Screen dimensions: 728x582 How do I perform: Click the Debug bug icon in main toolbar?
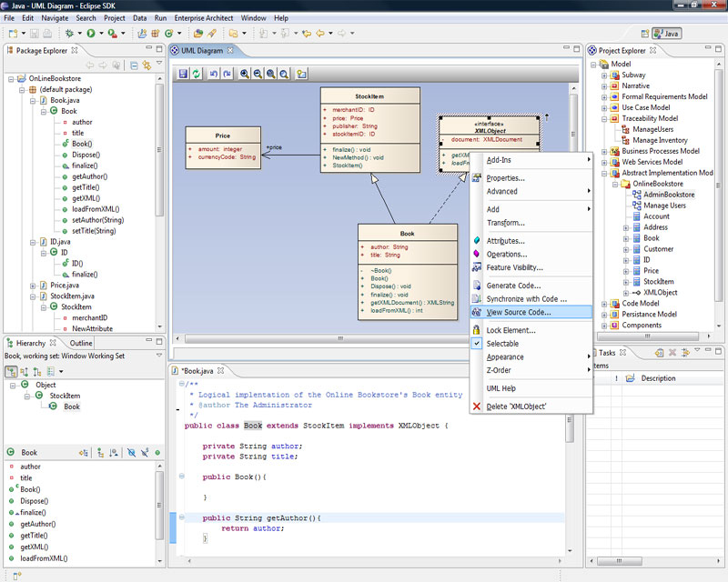tap(68, 34)
